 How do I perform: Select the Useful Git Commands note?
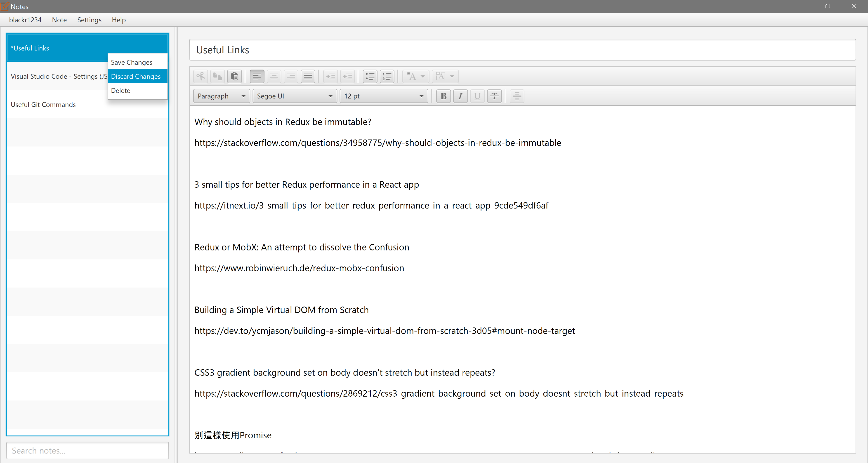click(88, 104)
